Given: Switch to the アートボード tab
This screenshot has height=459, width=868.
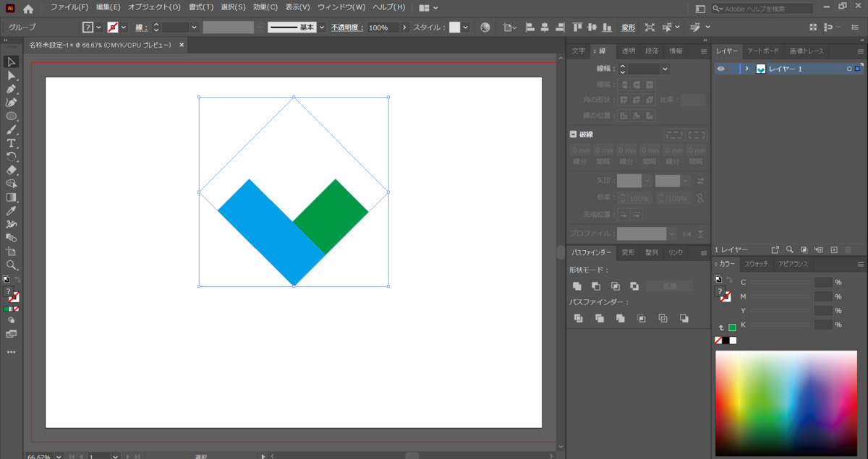Looking at the screenshot, I should tap(763, 51).
